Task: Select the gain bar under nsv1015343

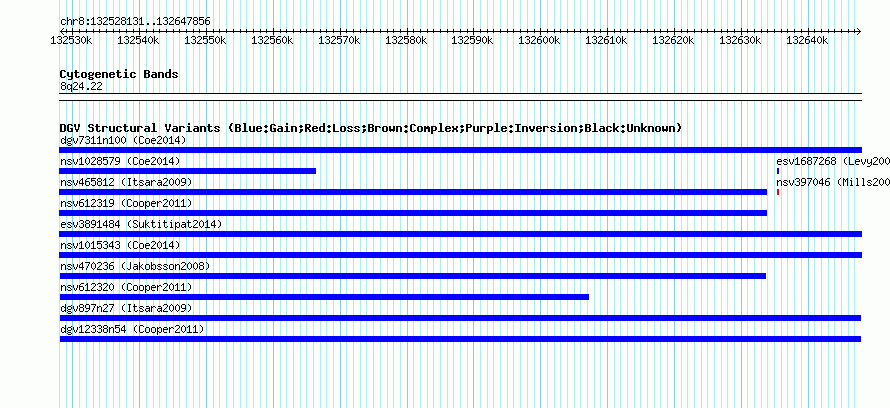Action: 461,255
